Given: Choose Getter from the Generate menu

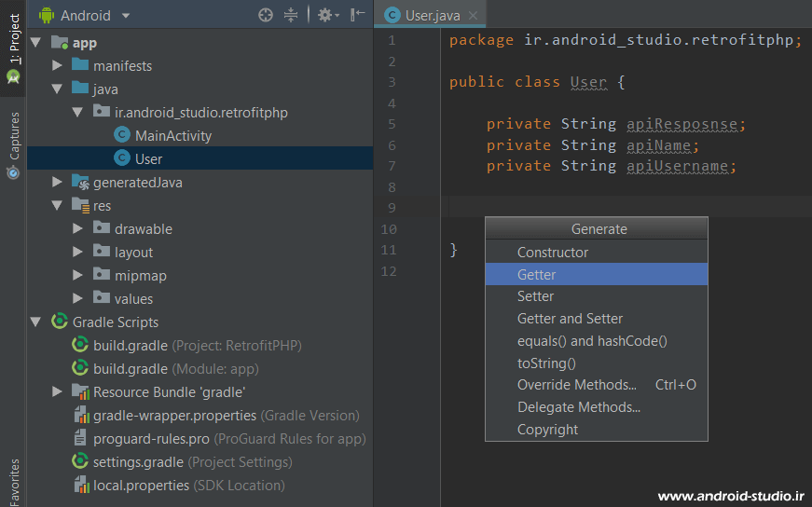Looking at the screenshot, I should (x=597, y=275).
